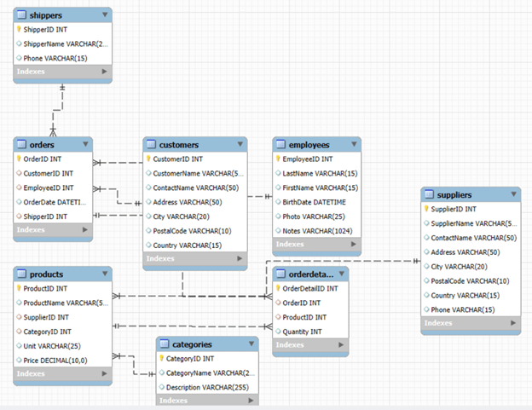Collapse the customers table with its header arrow
Image resolution: width=532 pixels, height=410 pixels.
pyautogui.click(x=240, y=144)
